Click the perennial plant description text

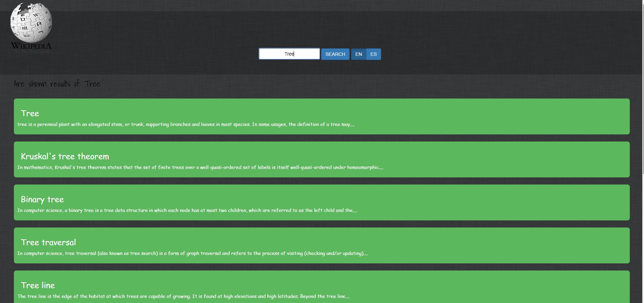click(x=186, y=125)
